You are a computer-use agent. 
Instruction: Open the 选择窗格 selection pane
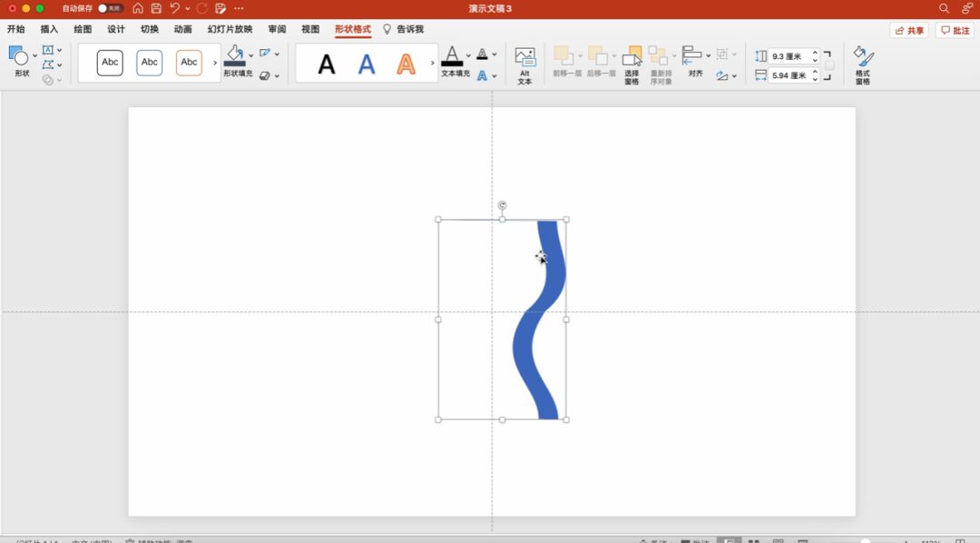[632, 65]
